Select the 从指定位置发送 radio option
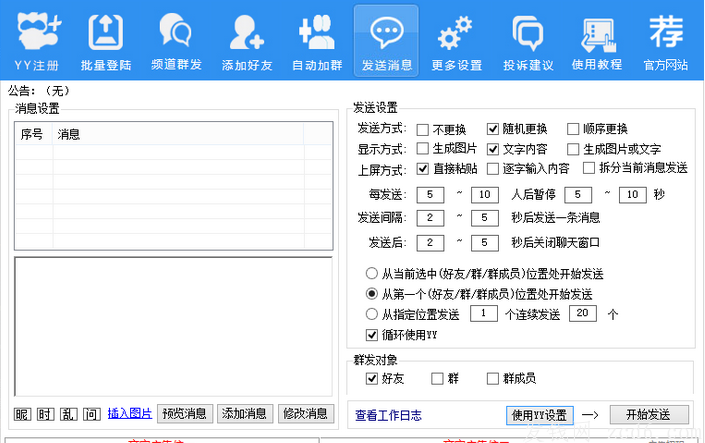 click(x=371, y=314)
